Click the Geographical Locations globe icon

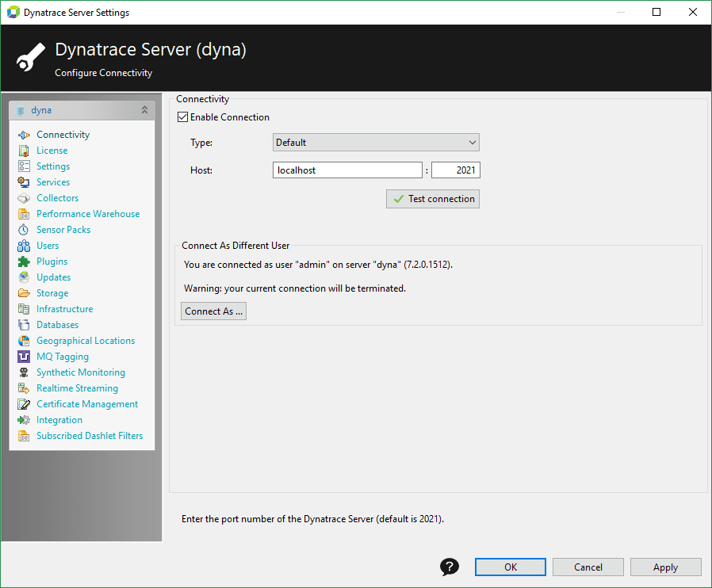[24, 341]
